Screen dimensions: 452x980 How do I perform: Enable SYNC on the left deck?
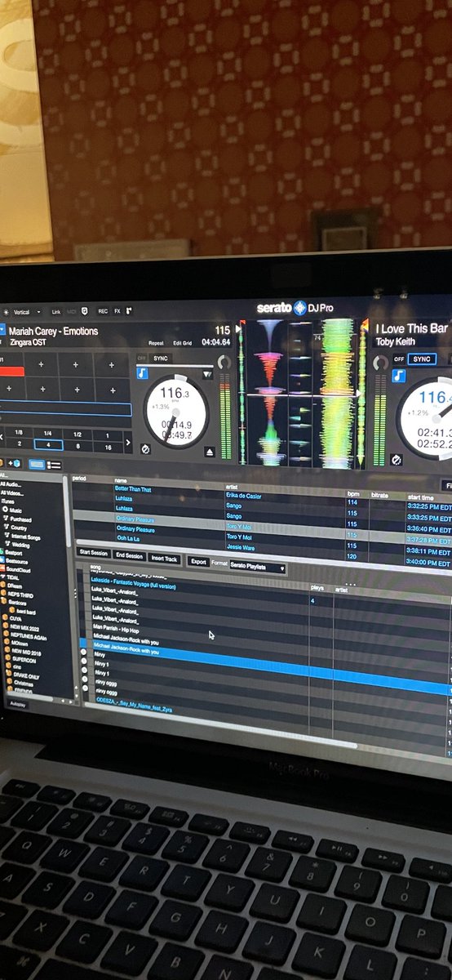point(162,358)
